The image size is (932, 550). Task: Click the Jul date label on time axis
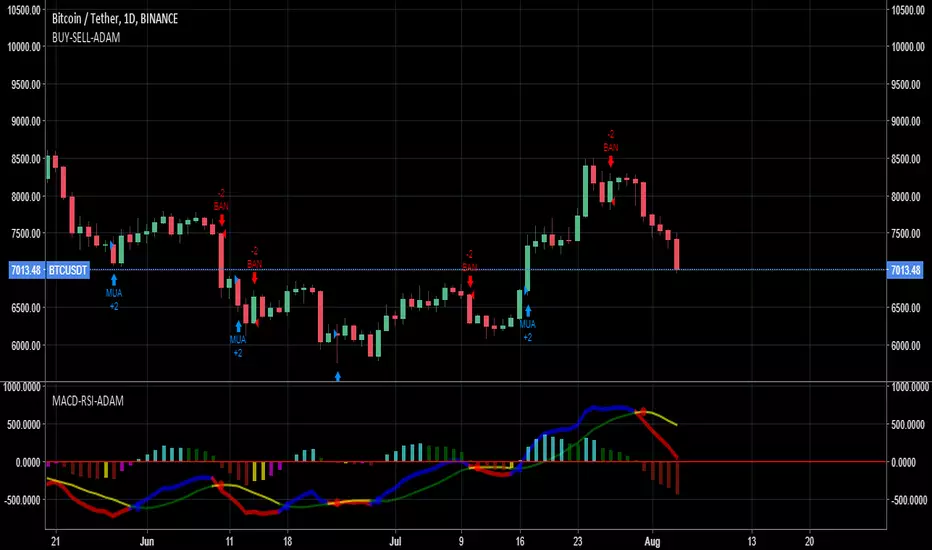pyautogui.click(x=395, y=542)
